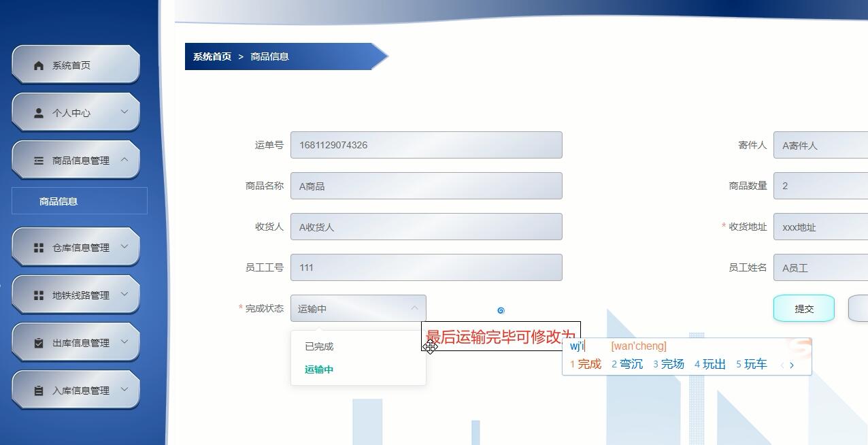The width and height of the screenshot is (868, 445).
Task: Expand the 出库信息管理 chevron
Action: pyautogui.click(x=124, y=342)
